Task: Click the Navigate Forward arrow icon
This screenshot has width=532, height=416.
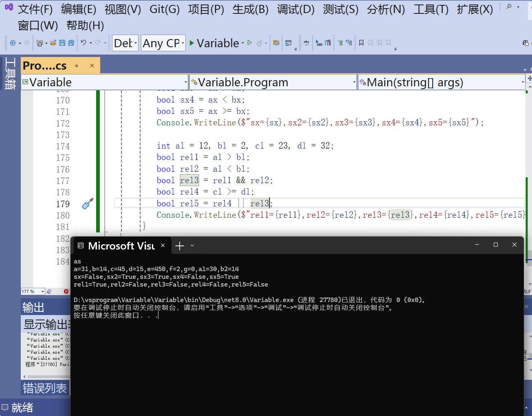Action: [x=26, y=43]
